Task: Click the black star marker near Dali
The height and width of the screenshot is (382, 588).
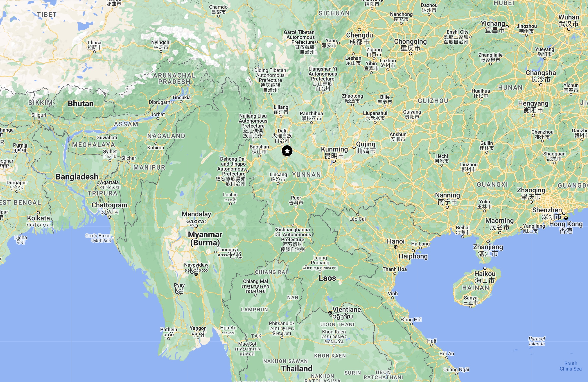Action: coord(287,151)
